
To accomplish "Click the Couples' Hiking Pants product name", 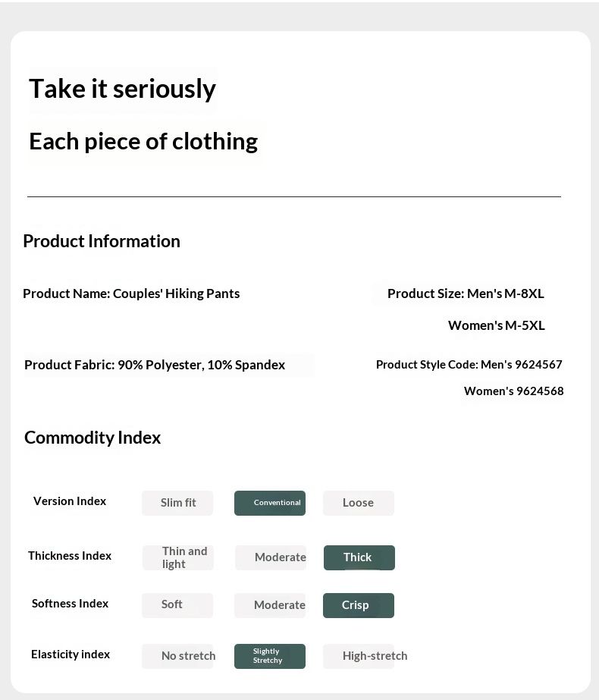I will (176, 293).
